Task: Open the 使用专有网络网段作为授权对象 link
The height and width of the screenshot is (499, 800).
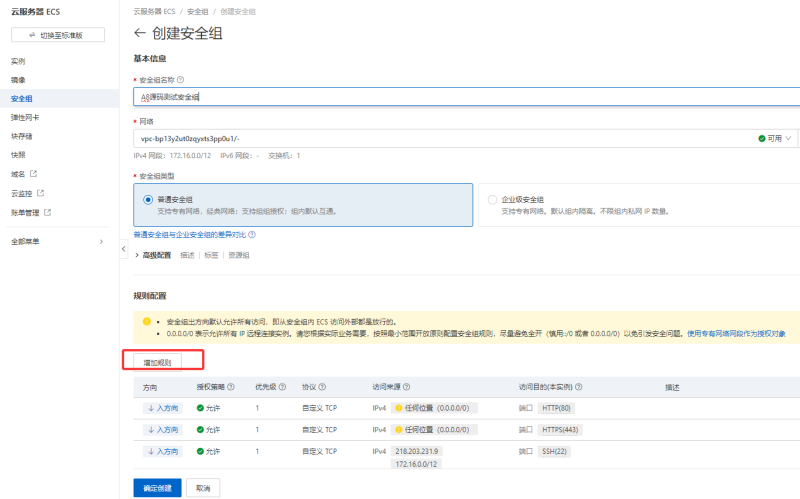Action: click(736, 334)
